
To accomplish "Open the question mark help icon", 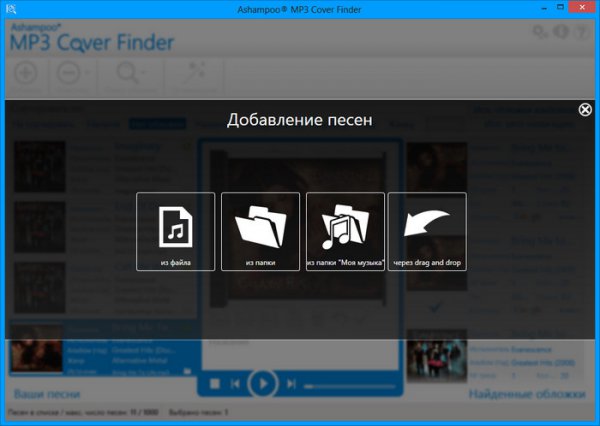I will (x=582, y=32).
